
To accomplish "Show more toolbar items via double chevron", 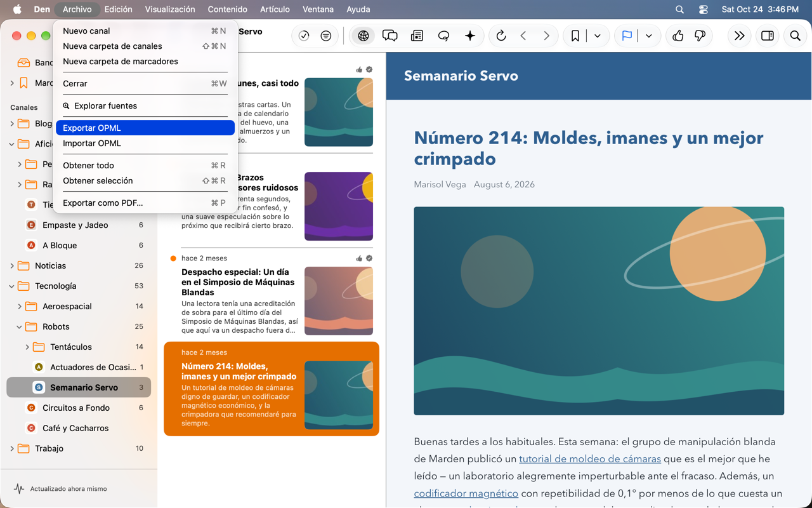I will click(x=739, y=36).
